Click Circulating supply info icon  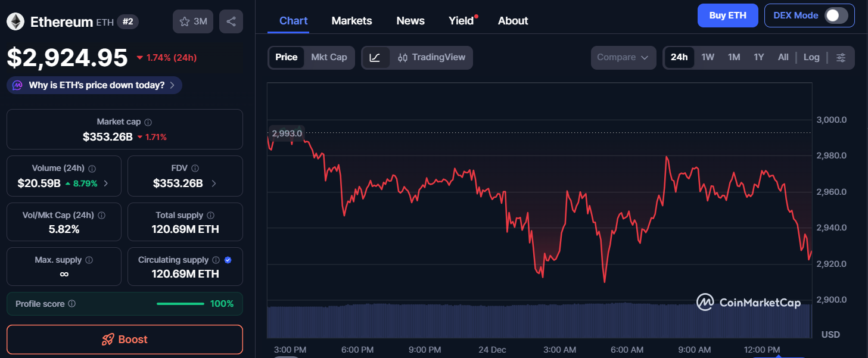(x=216, y=260)
